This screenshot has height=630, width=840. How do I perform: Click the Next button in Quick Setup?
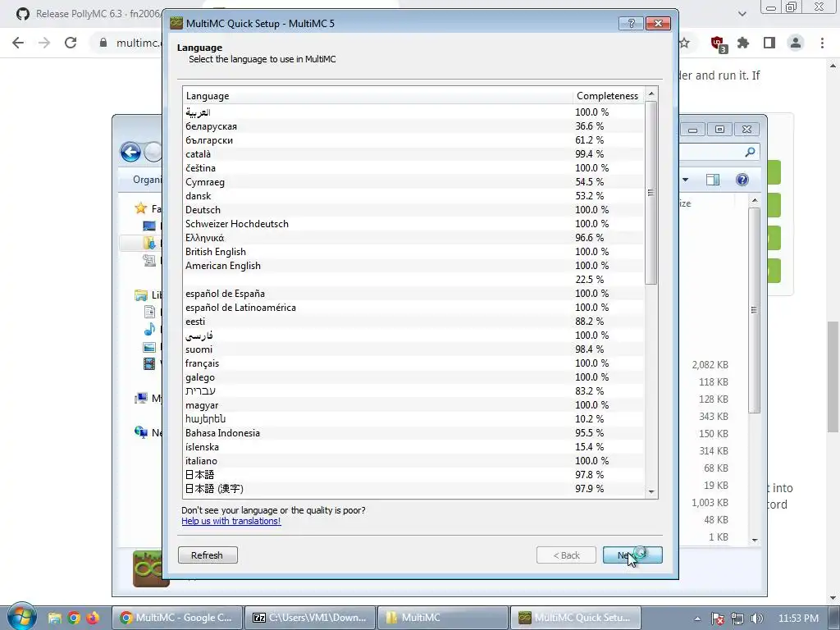pyautogui.click(x=632, y=555)
